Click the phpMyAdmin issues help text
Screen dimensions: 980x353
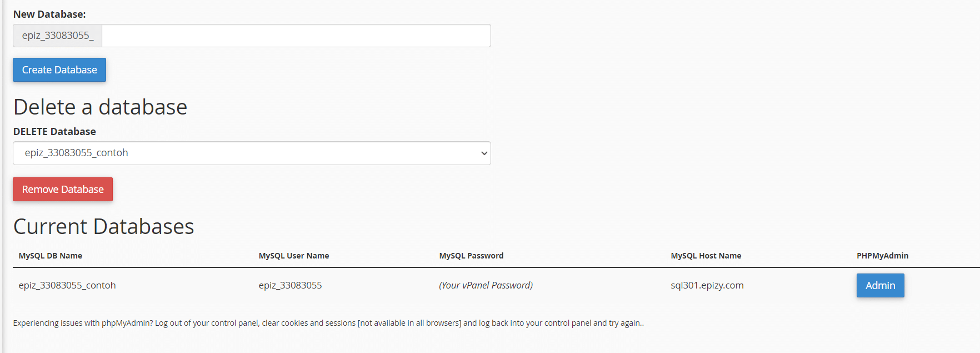pos(328,323)
